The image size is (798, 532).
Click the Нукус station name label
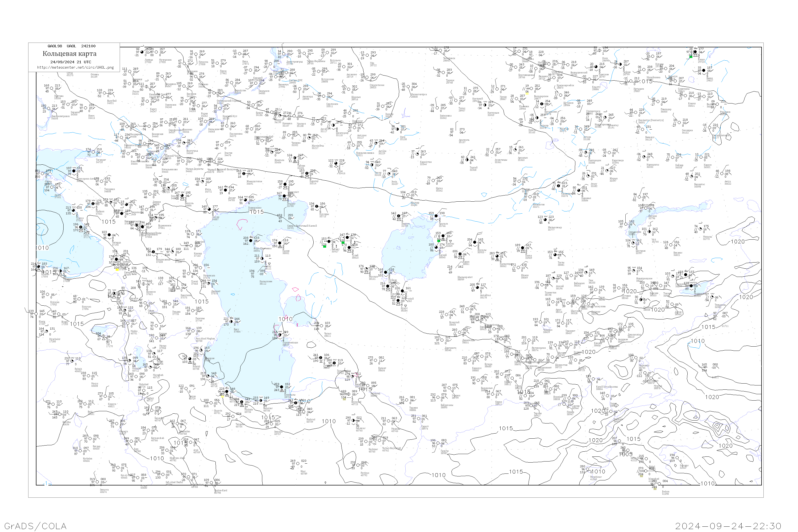tap(404, 308)
